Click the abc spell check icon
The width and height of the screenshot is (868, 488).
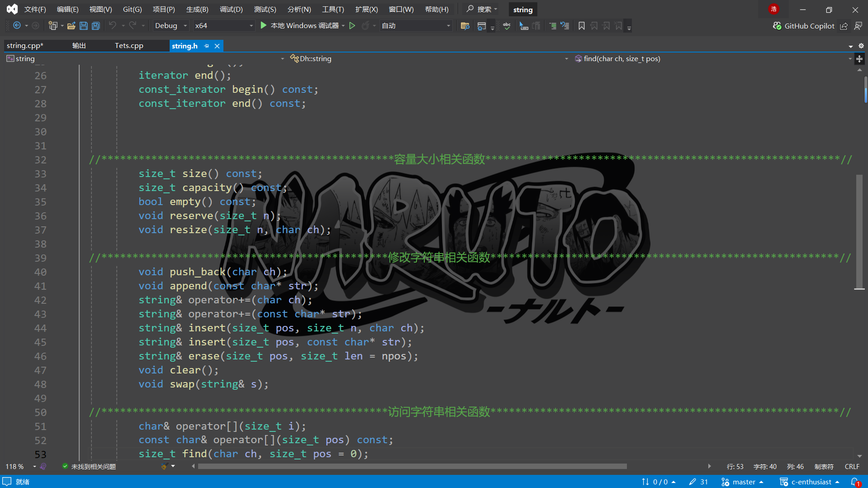(507, 26)
